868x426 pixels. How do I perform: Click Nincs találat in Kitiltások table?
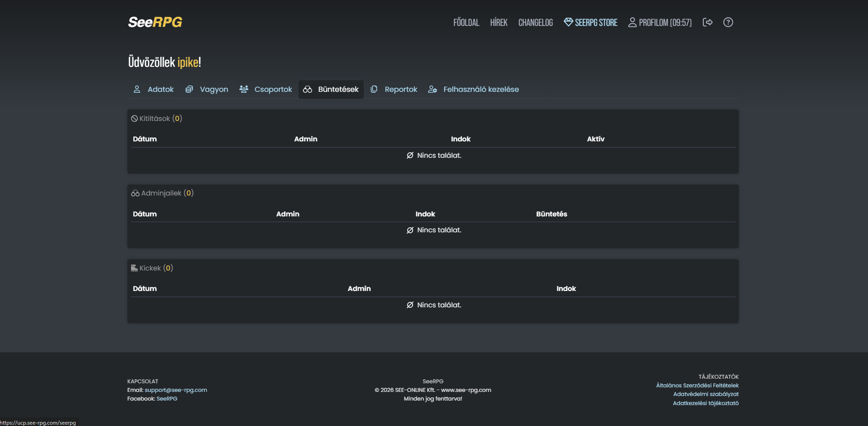pyautogui.click(x=434, y=155)
